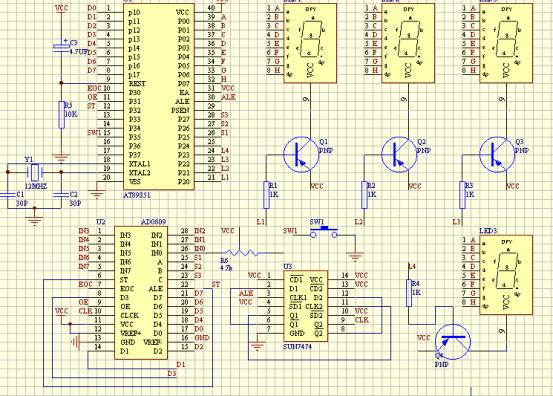Click the ground symbol under the 10K resistor

click(x=61, y=158)
